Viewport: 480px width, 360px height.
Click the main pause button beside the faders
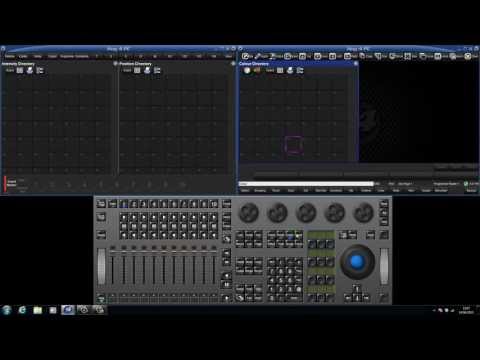pos(226,284)
